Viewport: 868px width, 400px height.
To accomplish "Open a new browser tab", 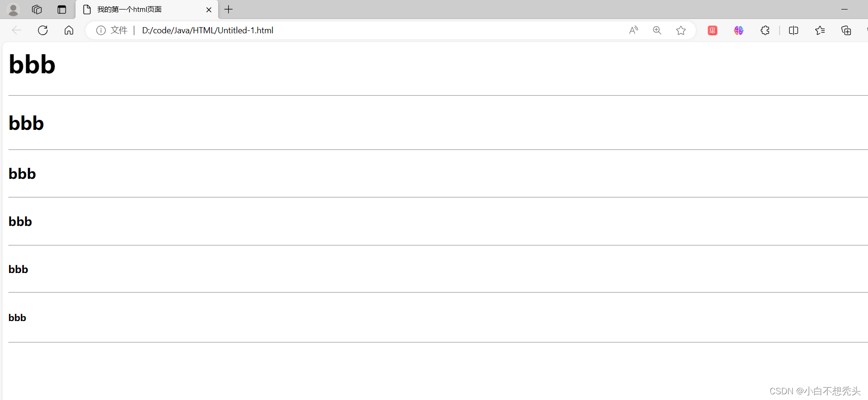I will point(229,10).
